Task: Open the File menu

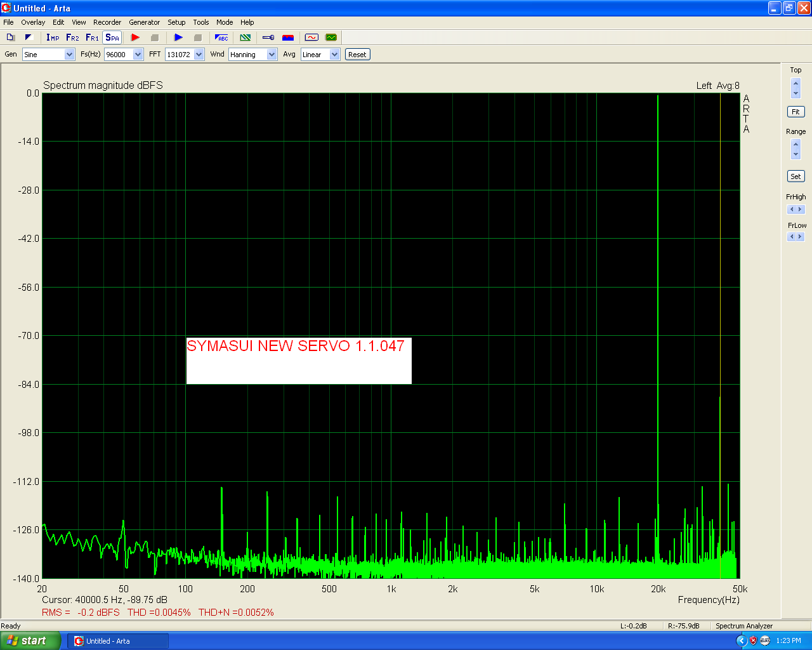Action: point(8,22)
